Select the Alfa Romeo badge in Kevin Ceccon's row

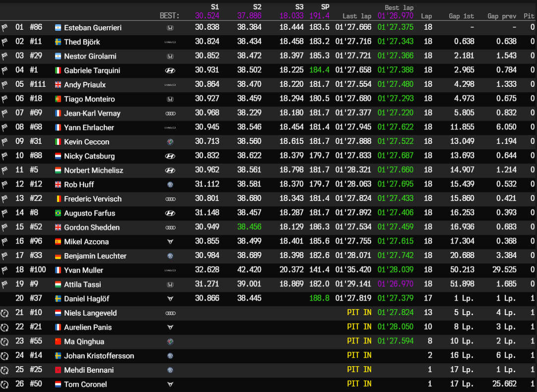pyautogui.click(x=170, y=142)
